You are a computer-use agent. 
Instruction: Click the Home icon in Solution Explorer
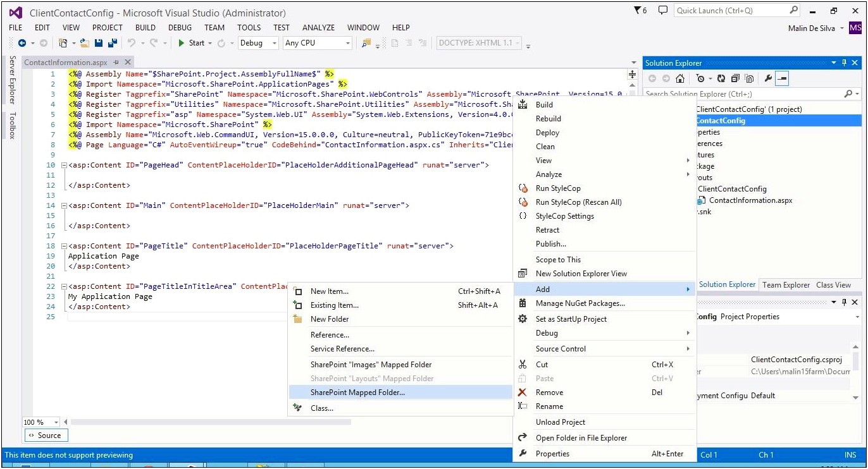coord(680,79)
